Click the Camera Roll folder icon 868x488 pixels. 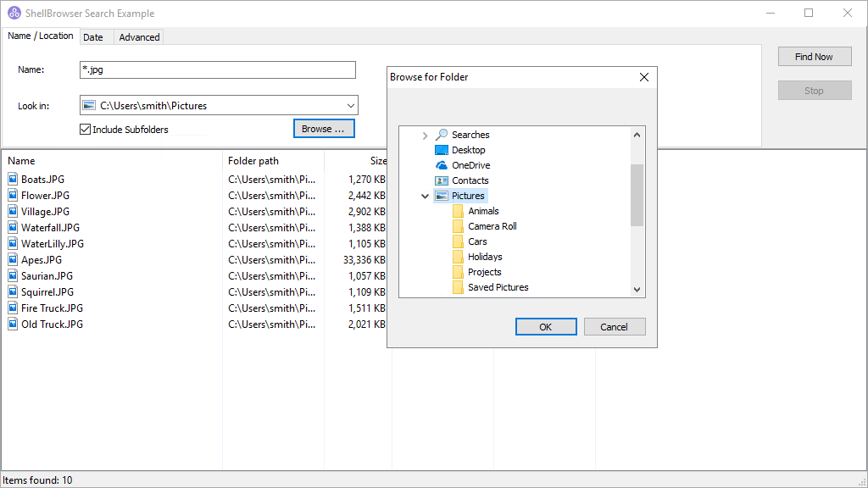(457, 225)
